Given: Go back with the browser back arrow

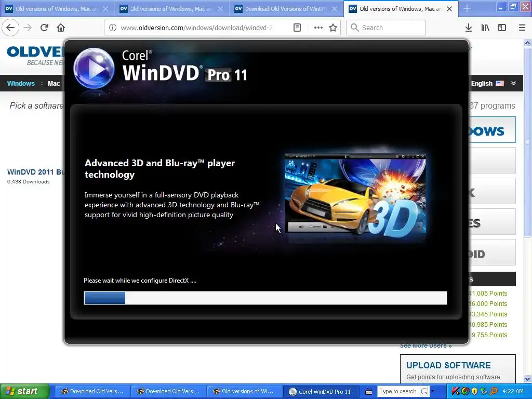Looking at the screenshot, I should click(x=10, y=28).
